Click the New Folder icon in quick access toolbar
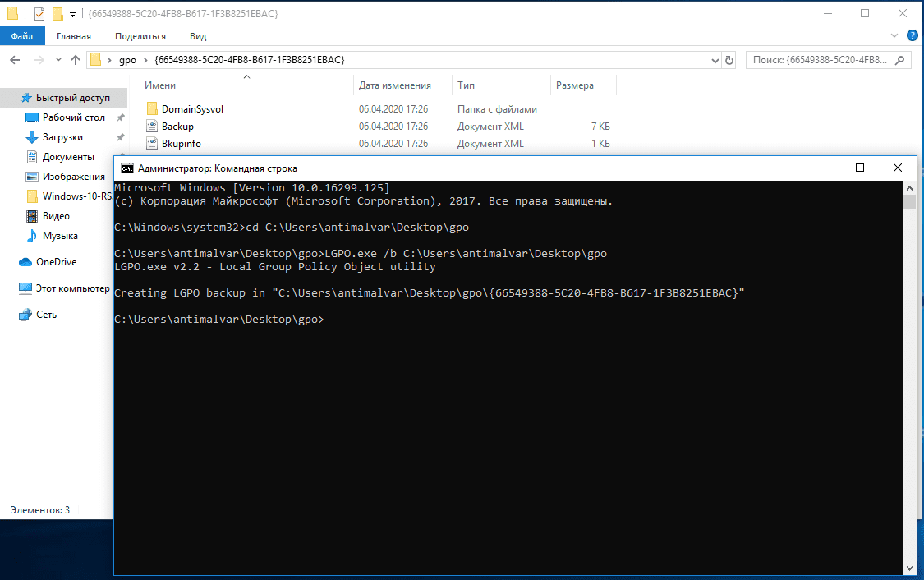 click(x=57, y=14)
